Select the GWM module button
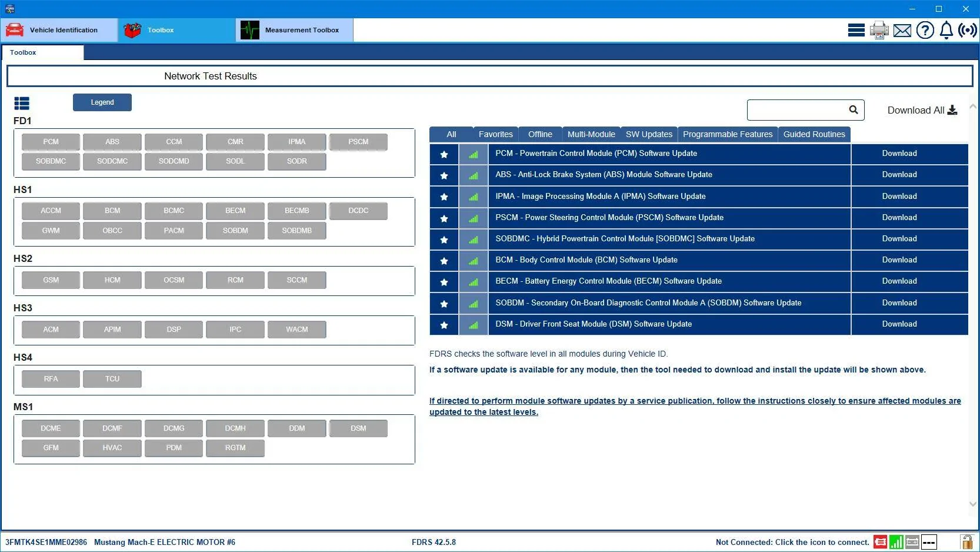Image resolution: width=980 pixels, height=552 pixels. pyautogui.click(x=51, y=231)
